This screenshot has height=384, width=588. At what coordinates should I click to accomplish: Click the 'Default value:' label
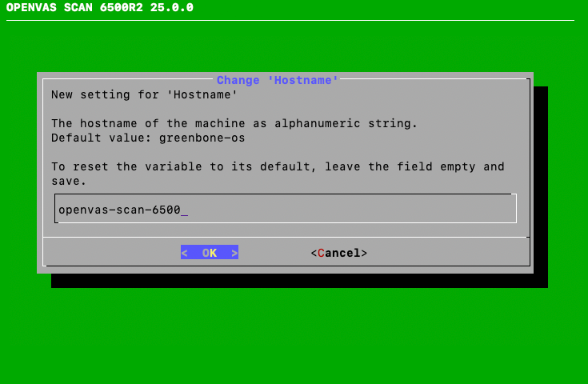[102, 138]
